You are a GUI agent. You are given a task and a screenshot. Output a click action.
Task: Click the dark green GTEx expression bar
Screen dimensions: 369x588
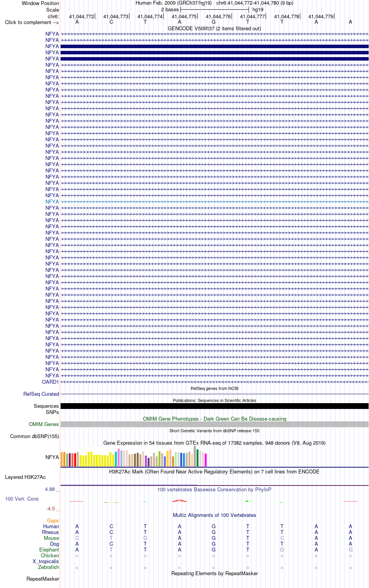pyautogui.click(x=198, y=458)
